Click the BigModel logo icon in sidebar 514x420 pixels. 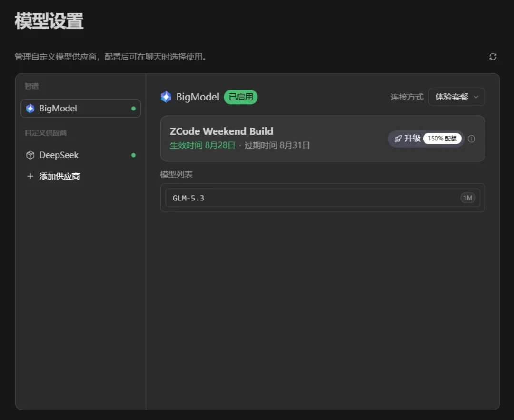(x=30, y=109)
